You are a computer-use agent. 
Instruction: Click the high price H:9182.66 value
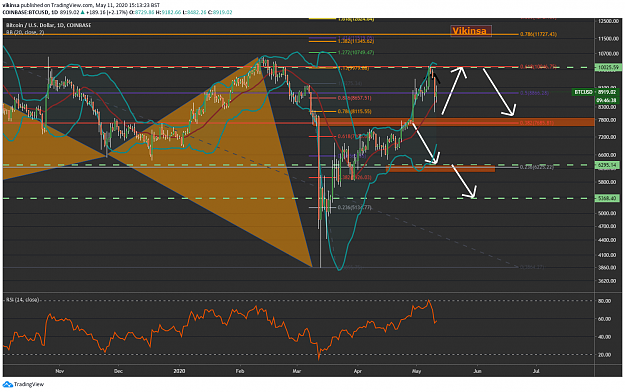pyautogui.click(x=169, y=12)
